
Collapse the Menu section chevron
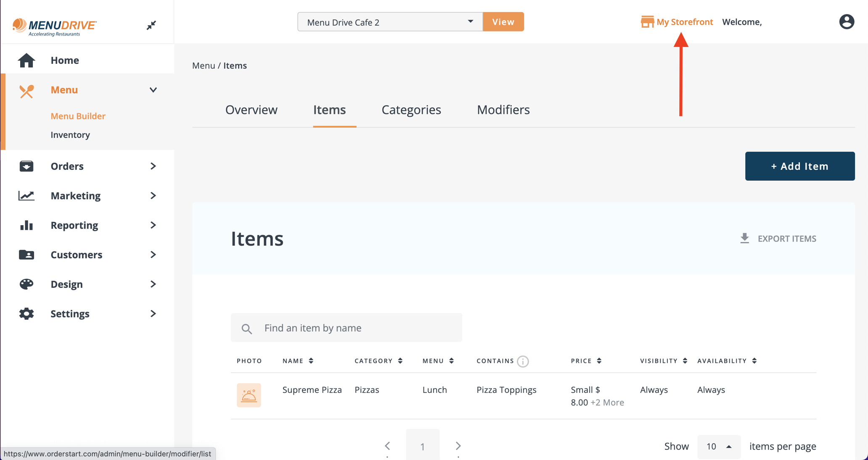(153, 90)
